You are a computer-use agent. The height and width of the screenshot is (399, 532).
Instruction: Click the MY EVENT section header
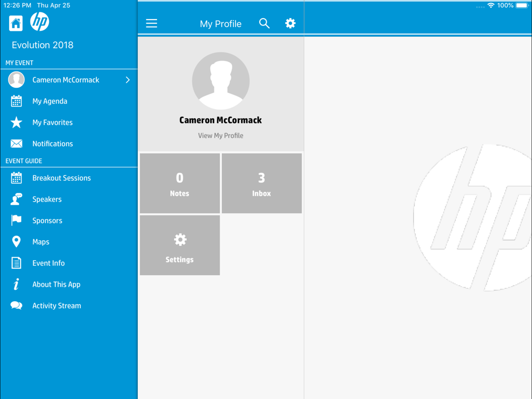19,63
